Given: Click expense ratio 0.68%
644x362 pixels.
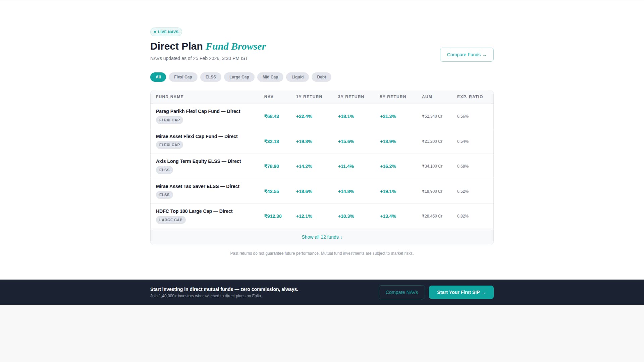Looking at the screenshot, I should 463,166.
